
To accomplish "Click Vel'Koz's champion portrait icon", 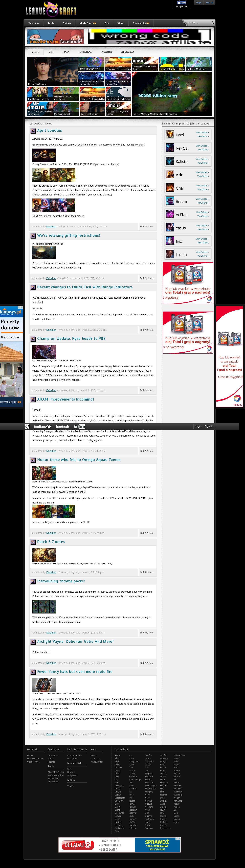I will pos(170,214).
